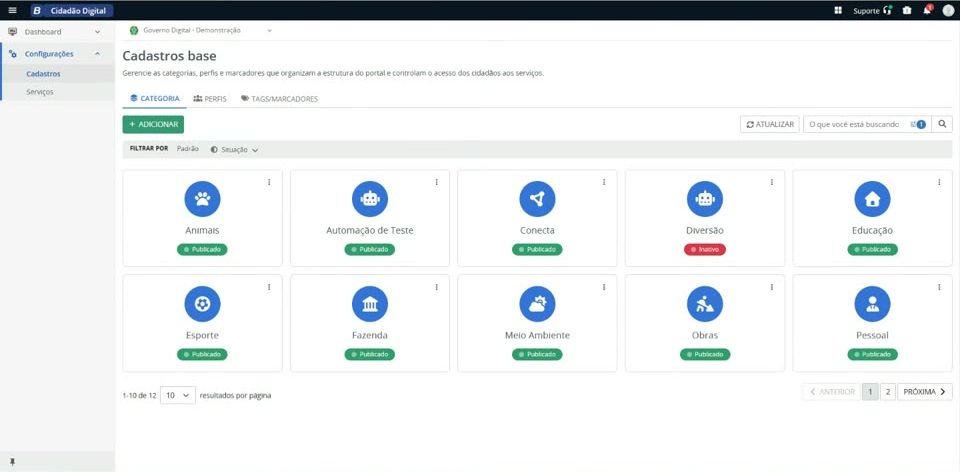Click the Suporte label in top bar
The image size is (960, 472).
(866, 11)
